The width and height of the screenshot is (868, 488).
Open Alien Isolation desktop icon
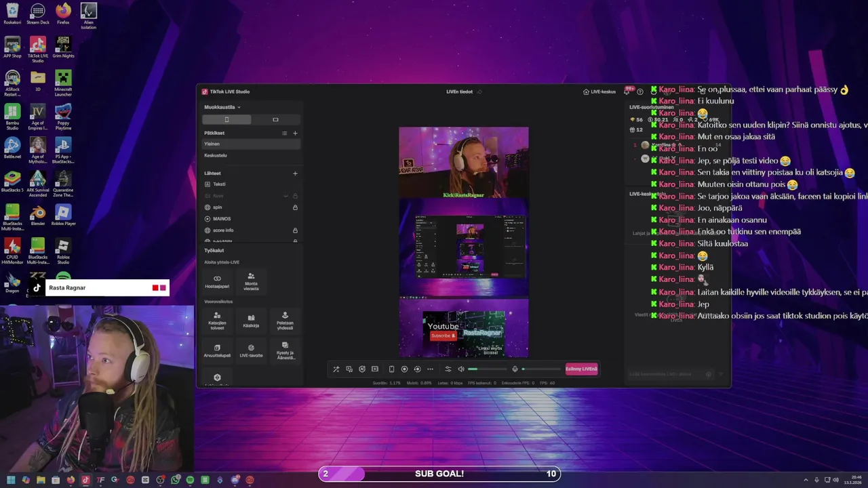(x=88, y=16)
